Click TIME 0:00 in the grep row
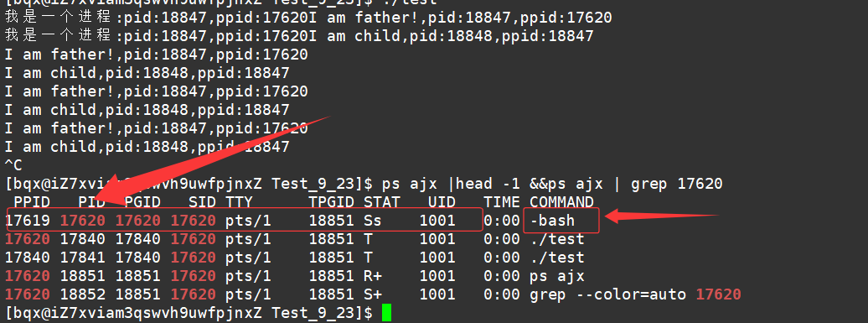This screenshot has width=868, height=323. click(x=502, y=294)
